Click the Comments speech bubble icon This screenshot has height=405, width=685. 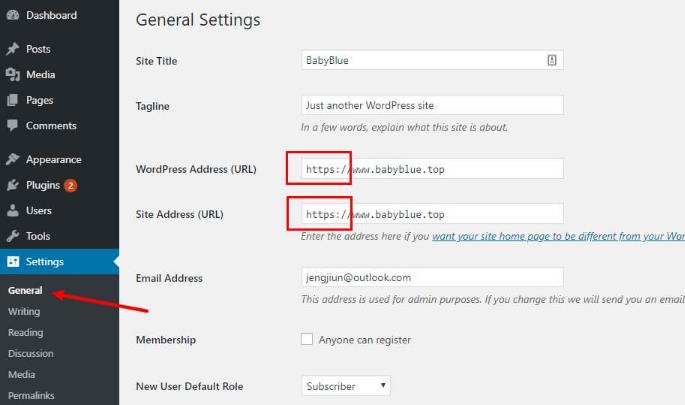12,126
